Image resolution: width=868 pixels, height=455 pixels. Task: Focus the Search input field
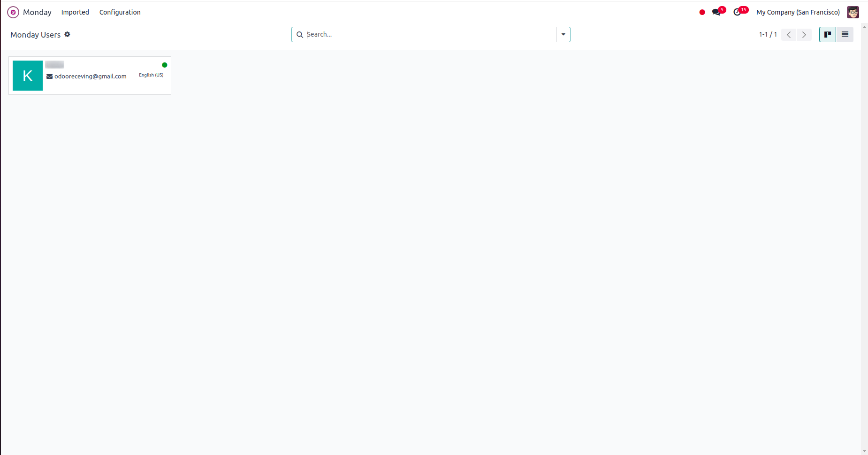click(x=431, y=34)
